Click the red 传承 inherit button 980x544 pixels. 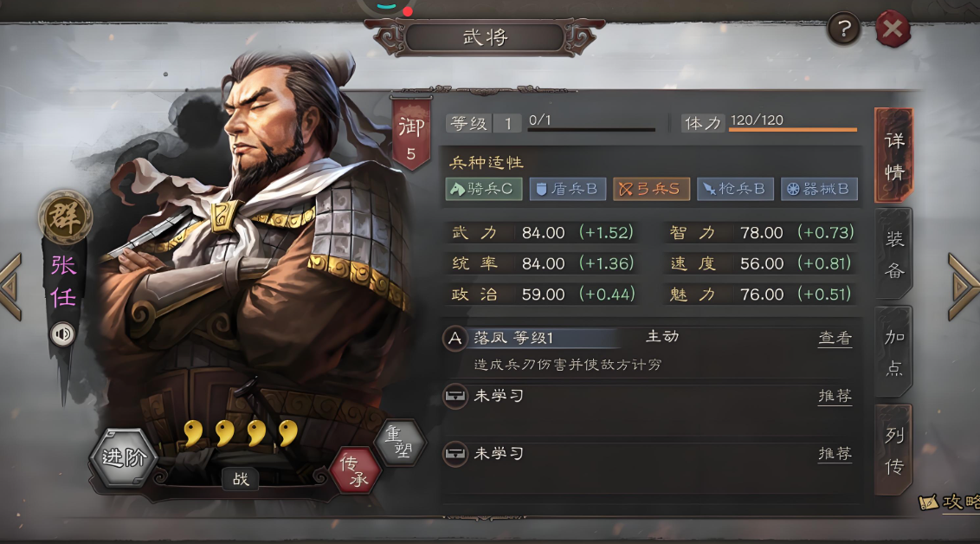[355, 471]
